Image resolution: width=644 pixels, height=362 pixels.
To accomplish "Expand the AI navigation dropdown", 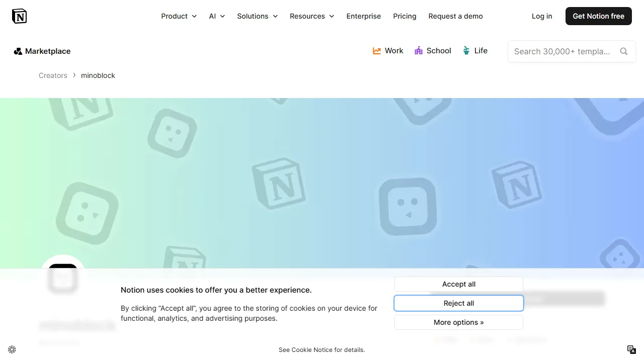I will pyautogui.click(x=216, y=16).
